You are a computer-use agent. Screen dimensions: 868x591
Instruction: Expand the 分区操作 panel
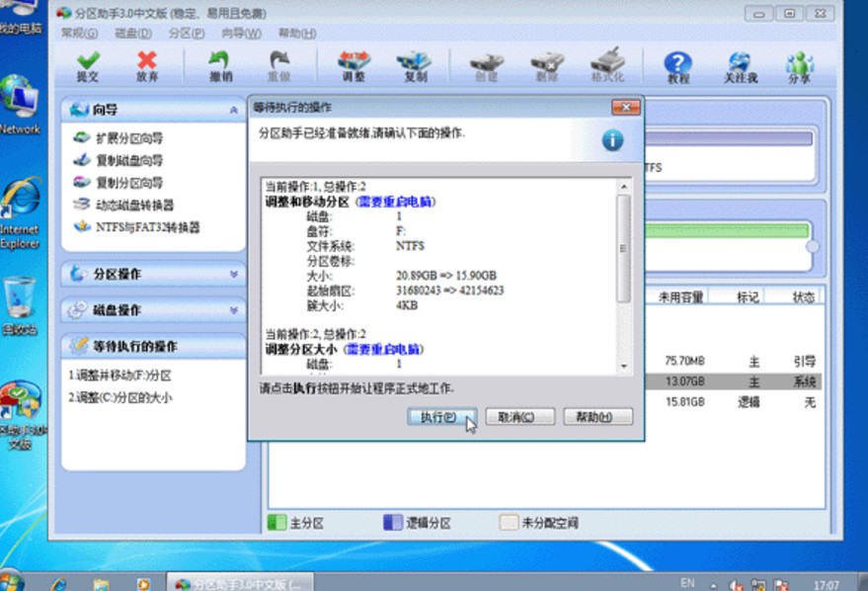pyautogui.click(x=154, y=274)
